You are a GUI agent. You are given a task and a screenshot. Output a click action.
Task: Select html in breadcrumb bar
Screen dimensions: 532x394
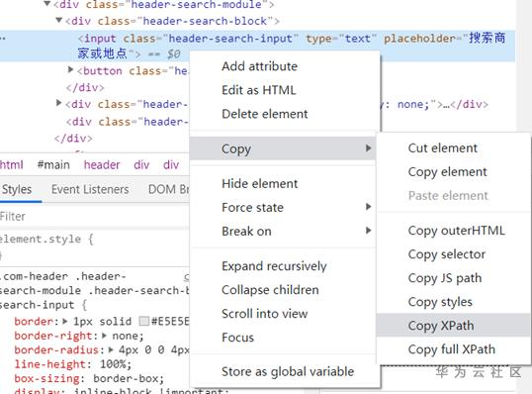[12, 164]
